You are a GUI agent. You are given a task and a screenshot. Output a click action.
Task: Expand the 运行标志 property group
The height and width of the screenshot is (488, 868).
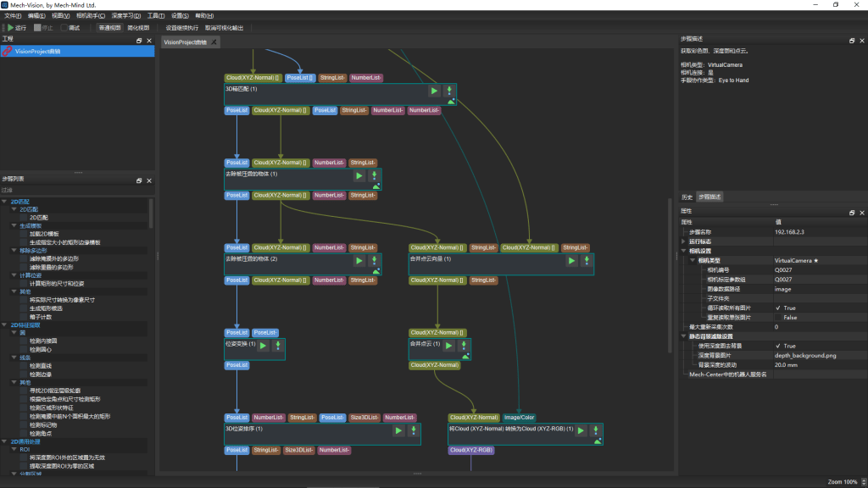(x=684, y=241)
